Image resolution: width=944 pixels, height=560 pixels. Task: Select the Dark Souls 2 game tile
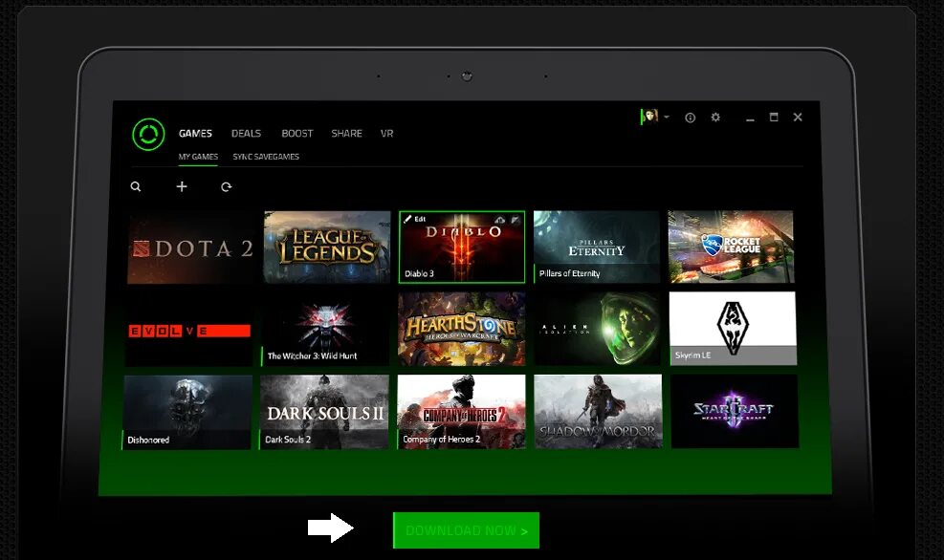tap(324, 412)
